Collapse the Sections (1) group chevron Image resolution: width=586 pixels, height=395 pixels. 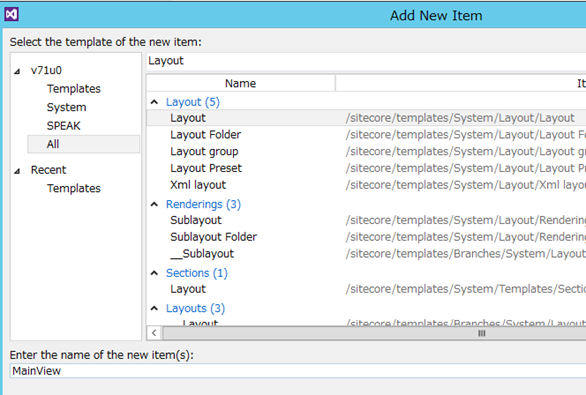154,273
